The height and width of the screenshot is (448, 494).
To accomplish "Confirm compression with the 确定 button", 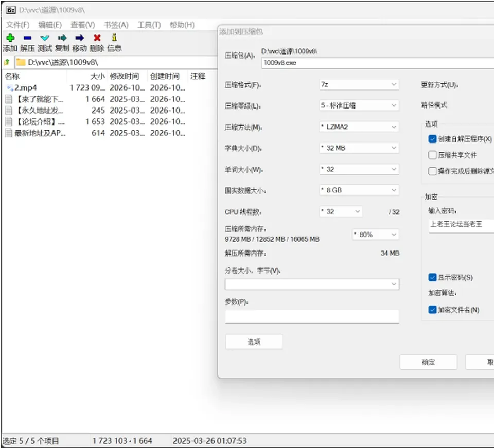I will [429, 362].
